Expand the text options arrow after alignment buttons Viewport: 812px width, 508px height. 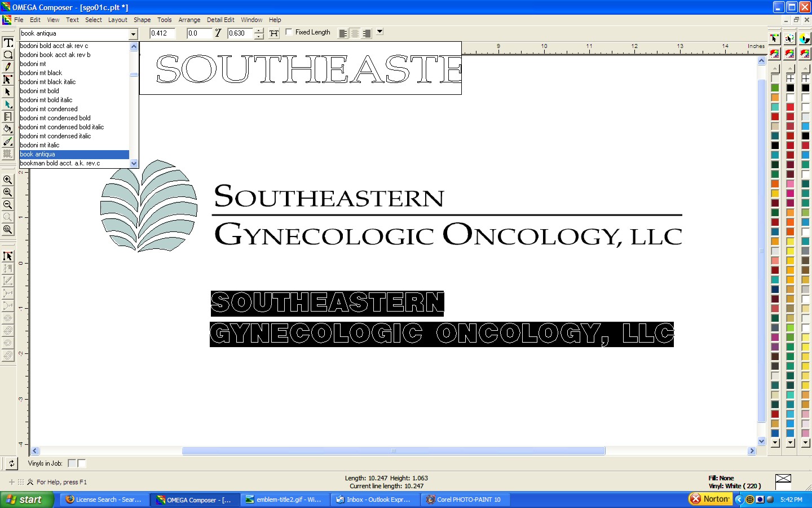pos(380,32)
